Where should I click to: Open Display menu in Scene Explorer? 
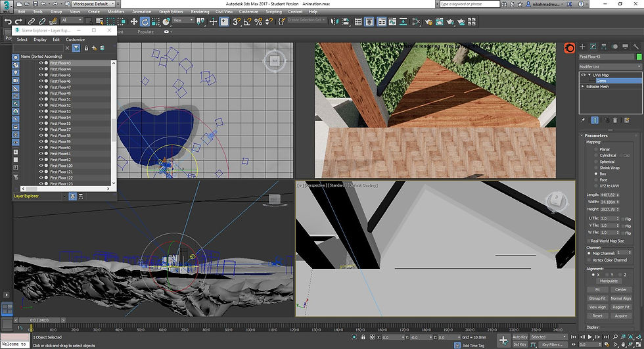tap(40, 40)
